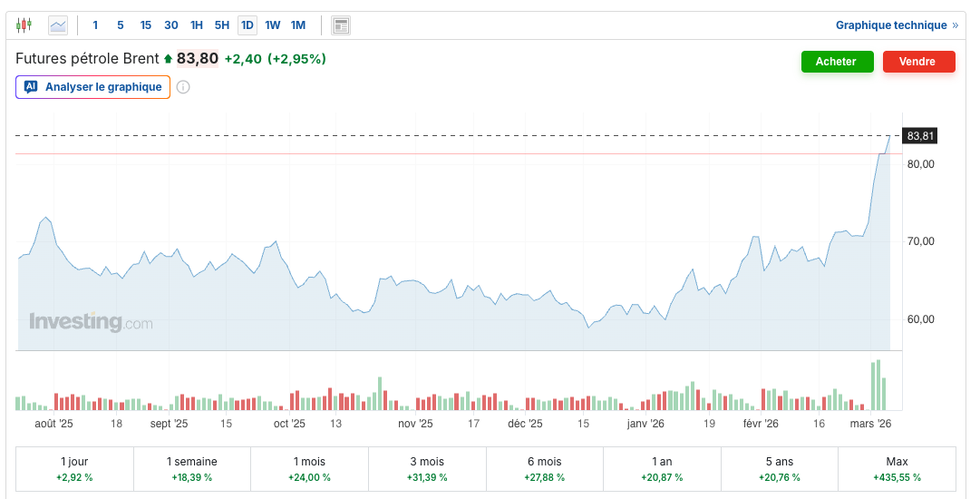Select the area chart type icon
The width and height of the screenshot is (980, 499).
(x=58, y=25)
